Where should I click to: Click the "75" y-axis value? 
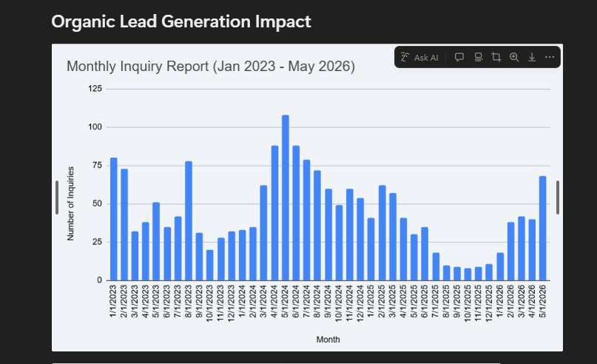[97, 165]
